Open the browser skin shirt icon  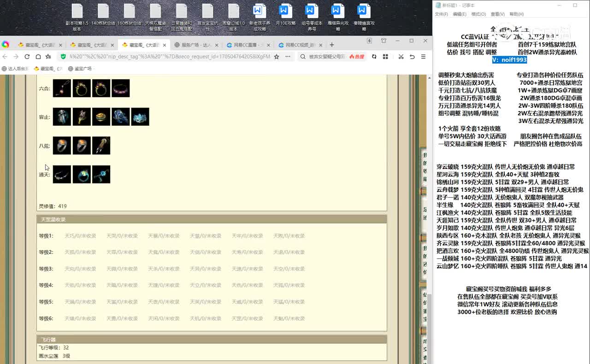(x=383, y=41)
